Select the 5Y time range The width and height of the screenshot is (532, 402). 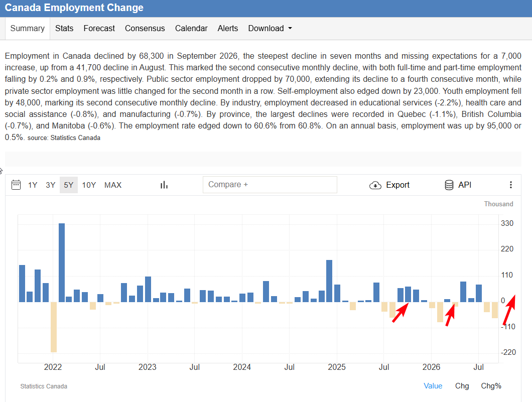[x=69, y=185]
